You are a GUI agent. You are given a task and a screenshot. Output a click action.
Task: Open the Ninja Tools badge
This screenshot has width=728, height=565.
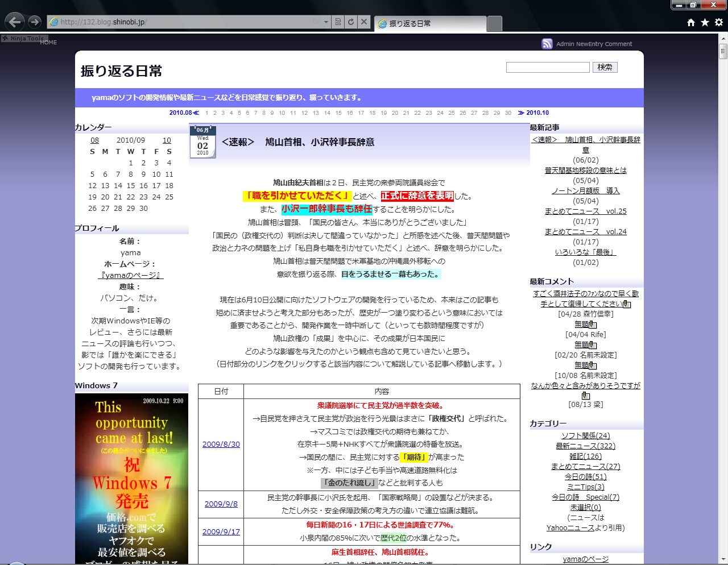pos(23,38)
